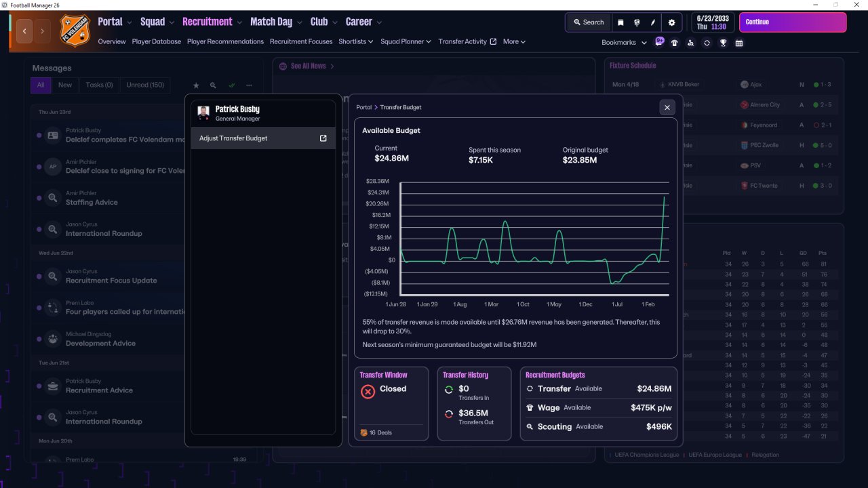Screen dimensions: 868x488
Task: Open the Recruitment Focus Update message
Action: (111, 281)
